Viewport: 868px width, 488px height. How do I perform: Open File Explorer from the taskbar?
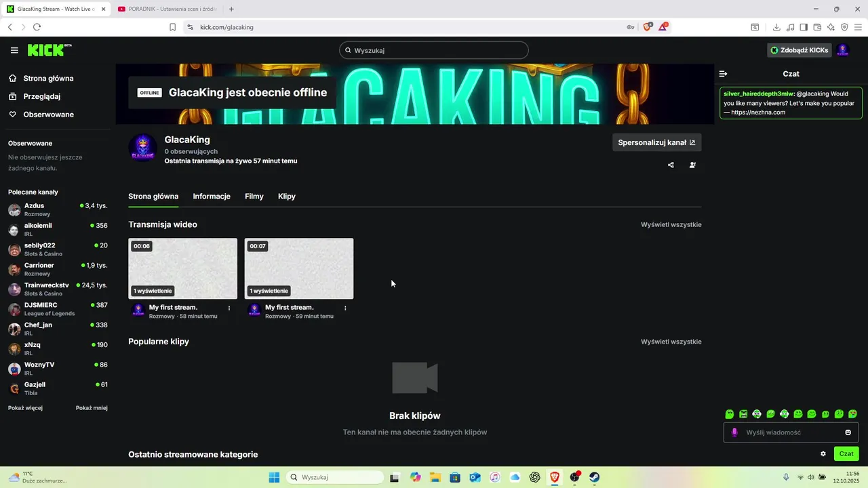(435, 477)
